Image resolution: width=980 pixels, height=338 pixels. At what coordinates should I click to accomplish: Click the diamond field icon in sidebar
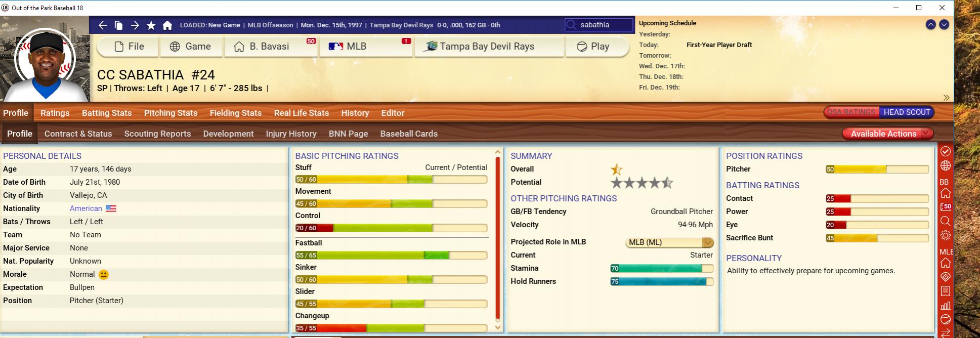click(945, 277)
